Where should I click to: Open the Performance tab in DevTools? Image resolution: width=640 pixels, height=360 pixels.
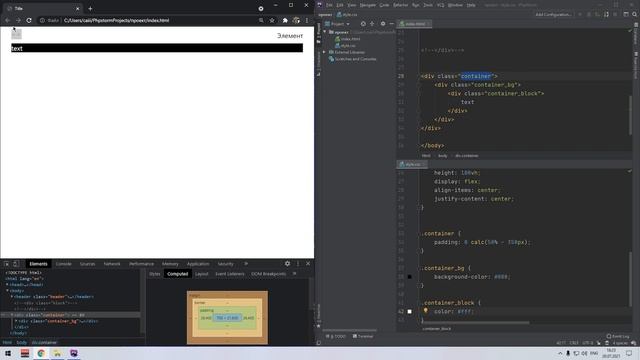click(141, 264)
